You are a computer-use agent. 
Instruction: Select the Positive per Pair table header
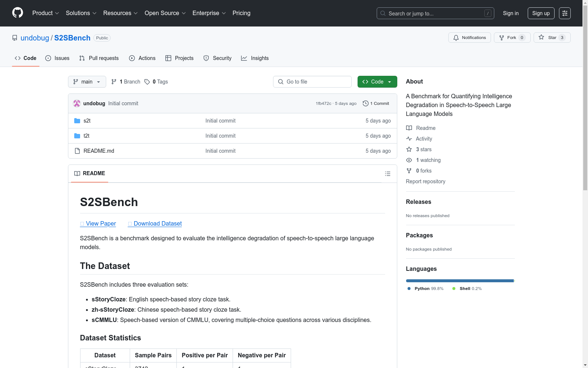[205, 355]
